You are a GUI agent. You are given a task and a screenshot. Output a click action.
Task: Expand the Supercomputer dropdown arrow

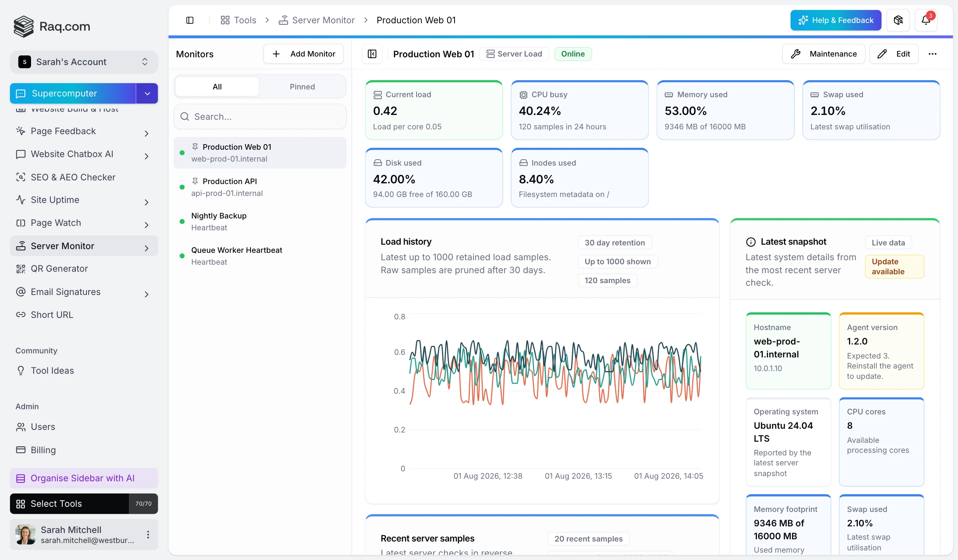147,94
